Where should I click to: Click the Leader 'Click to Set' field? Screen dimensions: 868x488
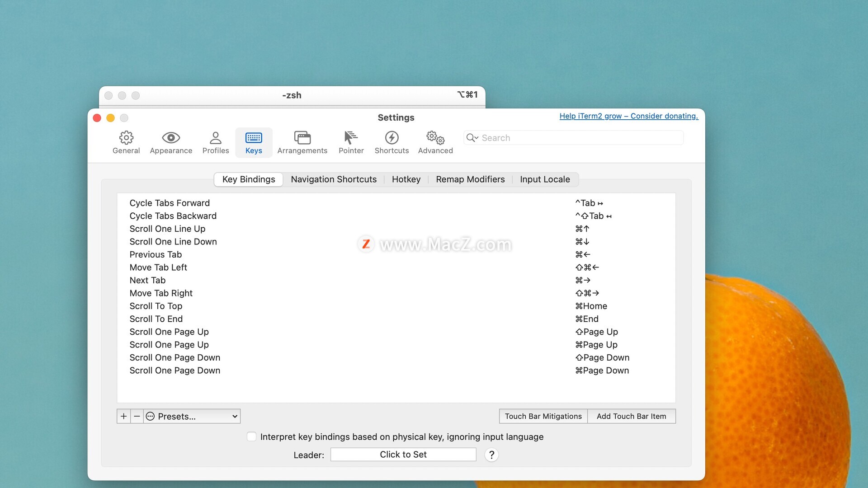[403, 455]
